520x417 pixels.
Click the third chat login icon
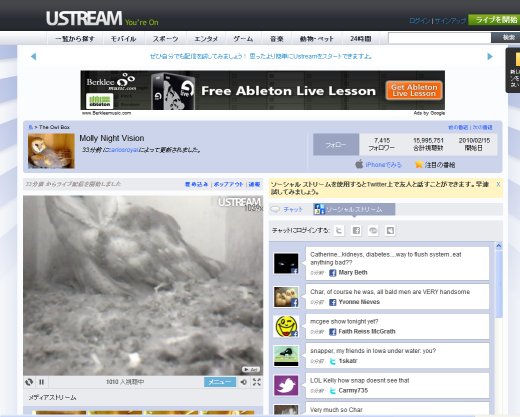373,230
